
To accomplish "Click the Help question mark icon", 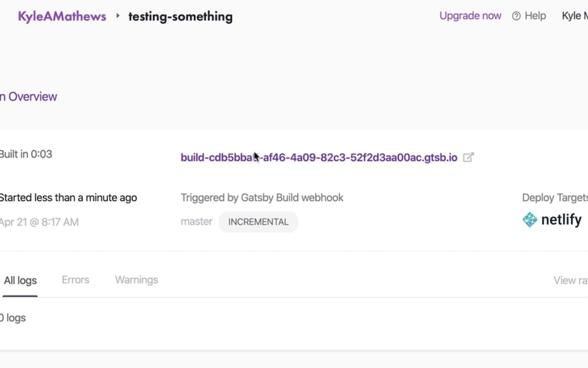I will 516,16.
